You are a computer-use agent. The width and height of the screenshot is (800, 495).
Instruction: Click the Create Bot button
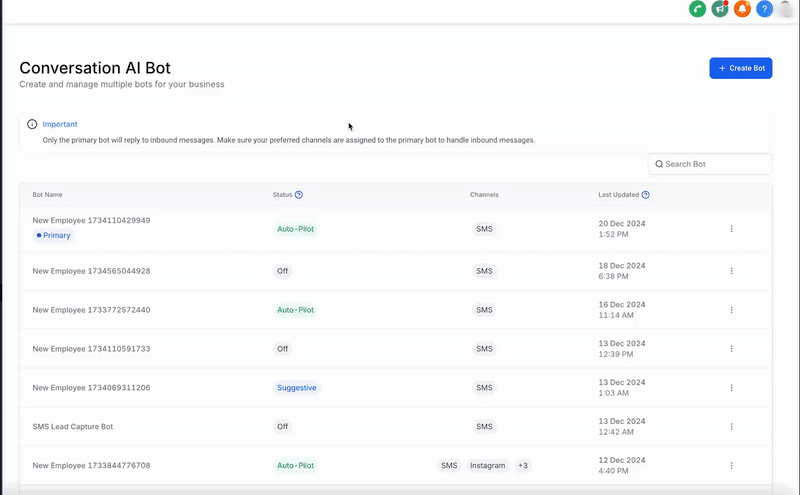pyautogui.click(x=740, y=68)
